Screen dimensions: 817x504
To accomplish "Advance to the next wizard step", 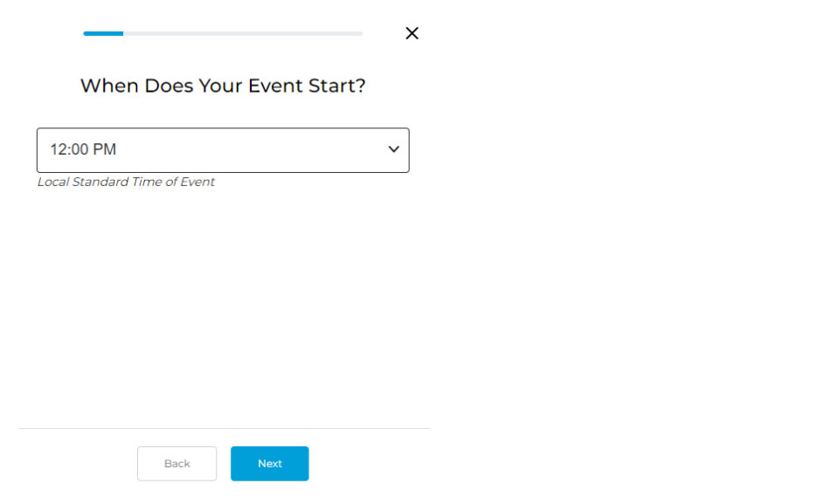I will (269, 464).
